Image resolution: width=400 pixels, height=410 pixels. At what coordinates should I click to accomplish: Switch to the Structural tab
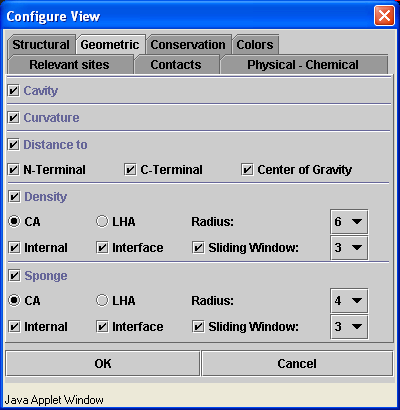pos(41,45)
